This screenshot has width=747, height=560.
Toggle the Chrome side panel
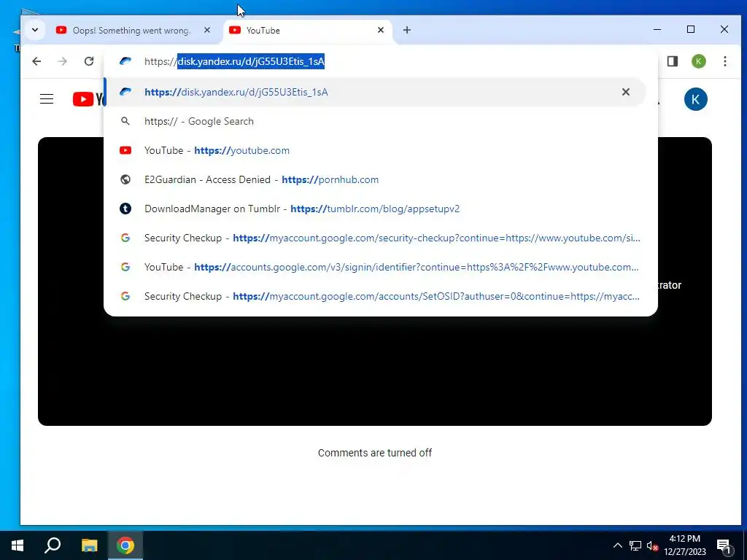[672, 61]
